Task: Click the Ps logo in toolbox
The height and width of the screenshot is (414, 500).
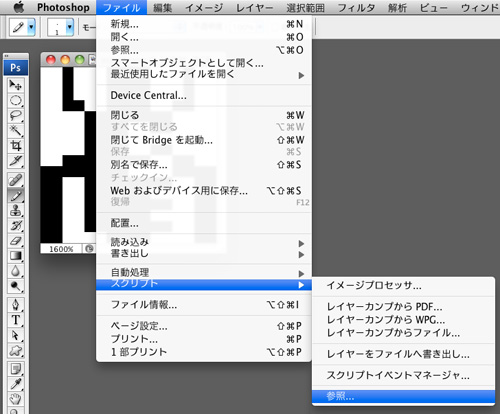Action: click(x=16, y=68)
